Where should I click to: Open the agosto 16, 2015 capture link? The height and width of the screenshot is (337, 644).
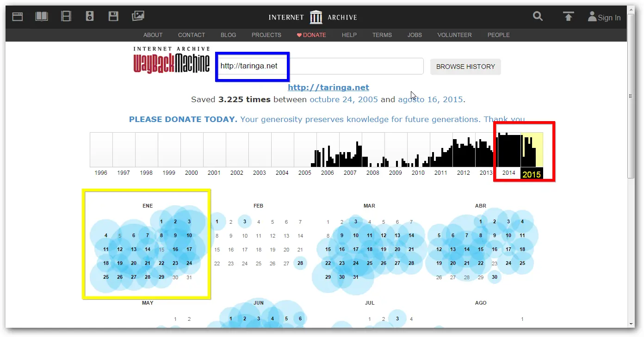[x=431, y=99]
